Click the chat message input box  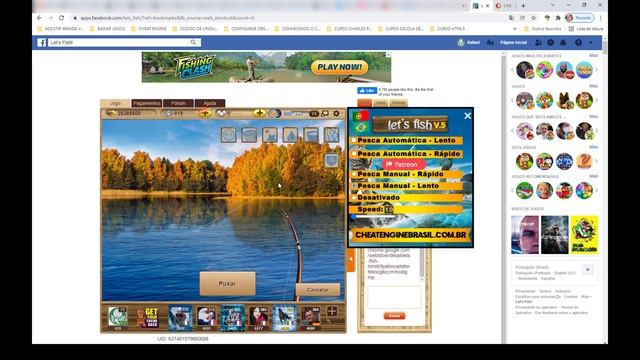(x=394, y=297)
